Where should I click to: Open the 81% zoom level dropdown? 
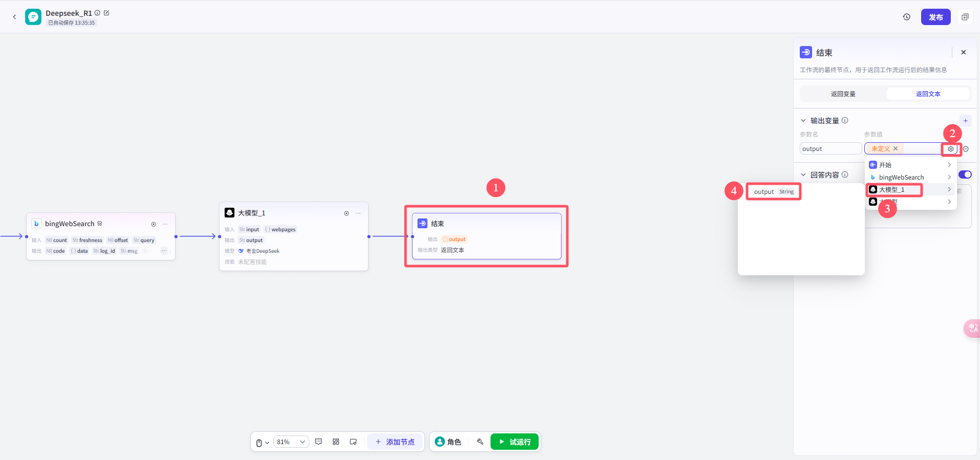(291, 442)
